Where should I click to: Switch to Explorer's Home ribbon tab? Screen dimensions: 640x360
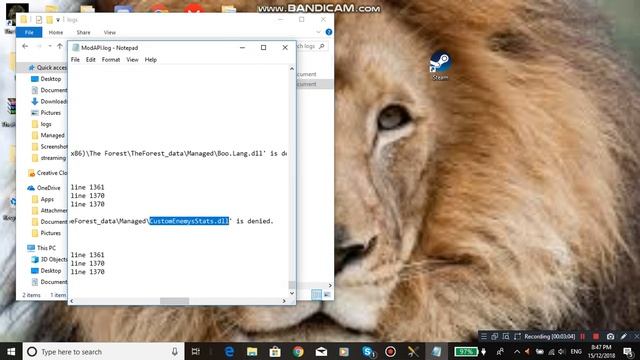coord(56,32)
